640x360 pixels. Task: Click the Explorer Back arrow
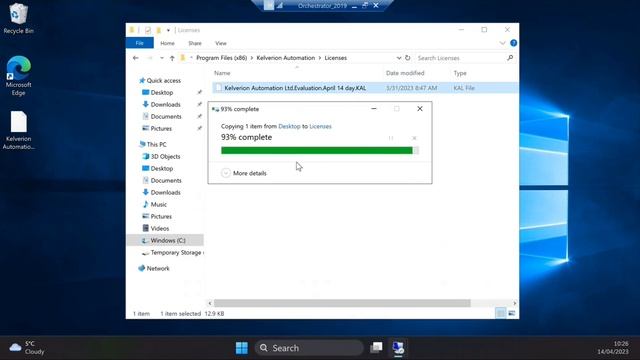[x=136, y=58]
